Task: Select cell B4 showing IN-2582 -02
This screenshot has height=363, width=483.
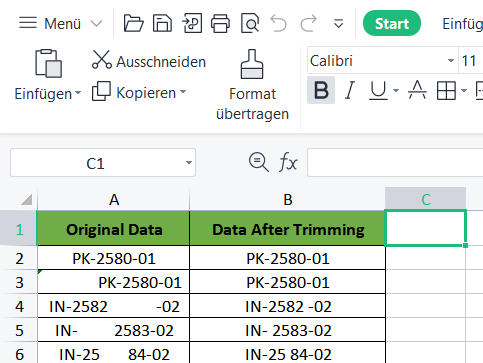Action: 288,306
